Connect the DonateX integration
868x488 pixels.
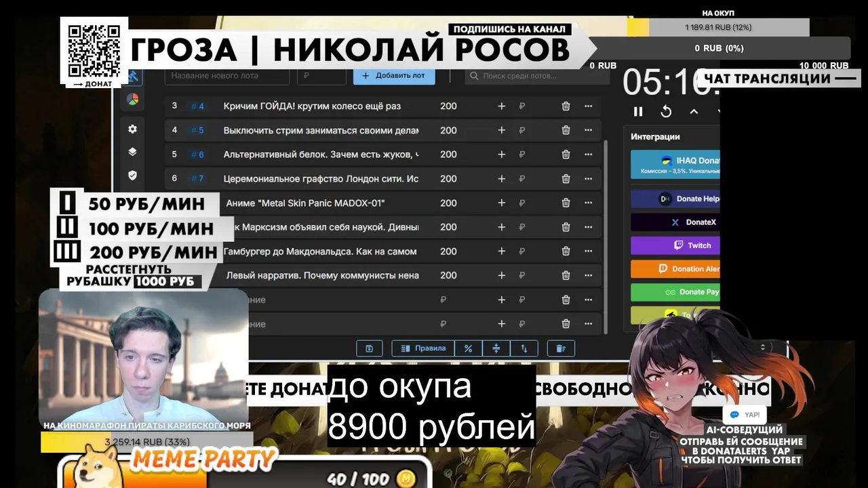click(x=675, y=222)
